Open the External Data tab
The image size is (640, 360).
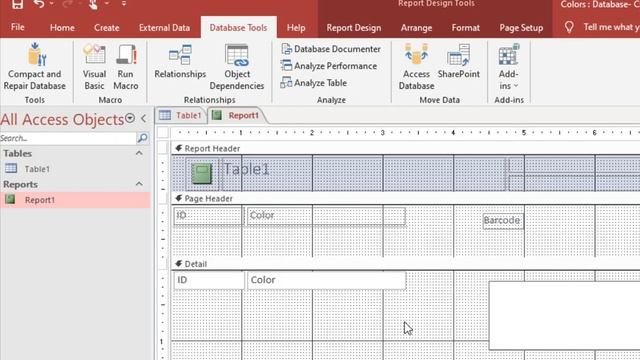(164, 28)
